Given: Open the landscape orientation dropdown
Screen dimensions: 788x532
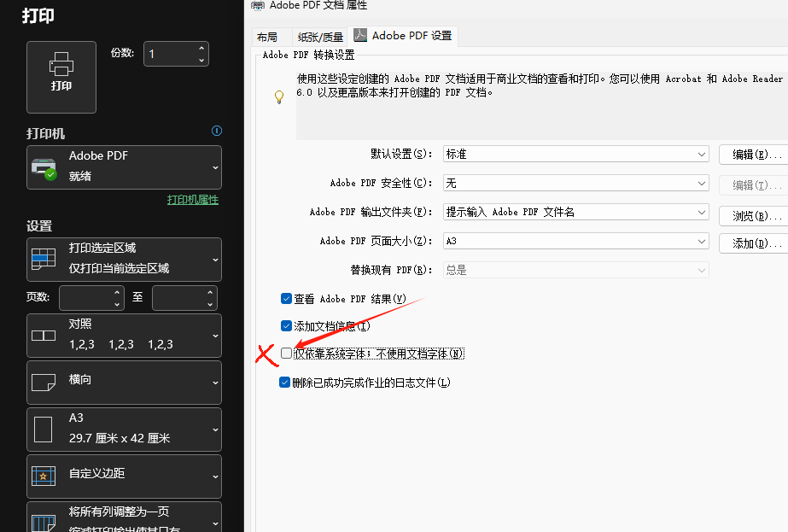Looking at the screenshot, I should tap(124, 383).
